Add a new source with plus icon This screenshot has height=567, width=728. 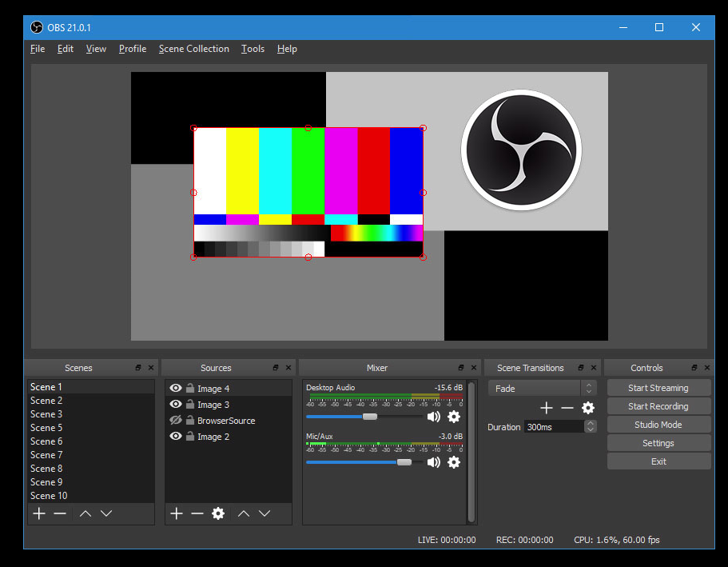click(177, 513)
